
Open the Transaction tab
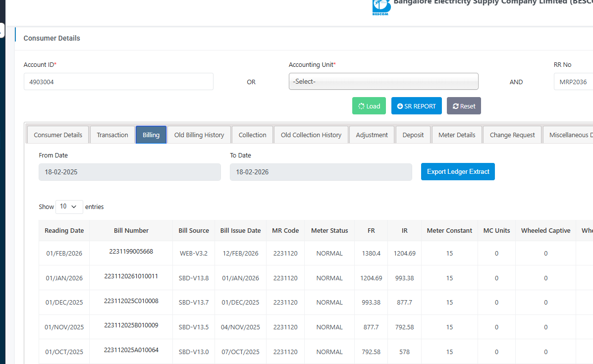112,135
